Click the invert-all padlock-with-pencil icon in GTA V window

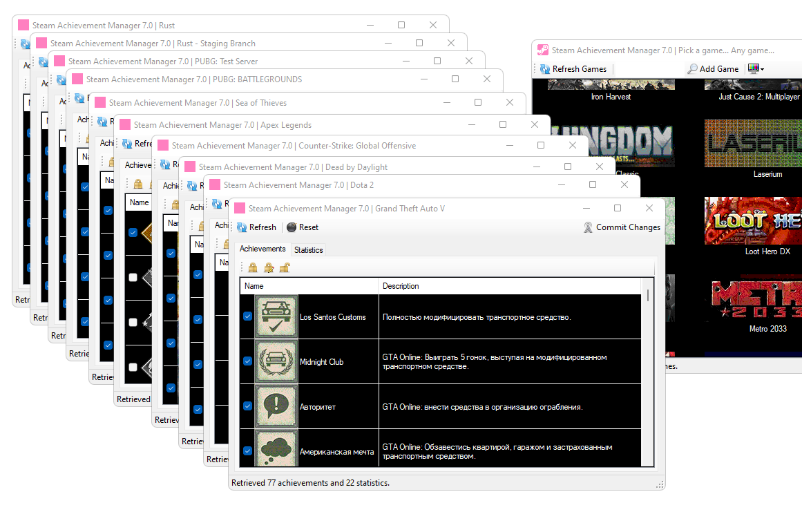click(x=269, y=267)
